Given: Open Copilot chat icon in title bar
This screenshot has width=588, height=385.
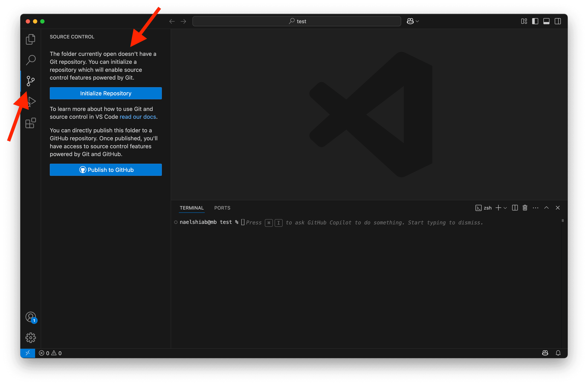Looking at the screenshot, I should (410, 21).
